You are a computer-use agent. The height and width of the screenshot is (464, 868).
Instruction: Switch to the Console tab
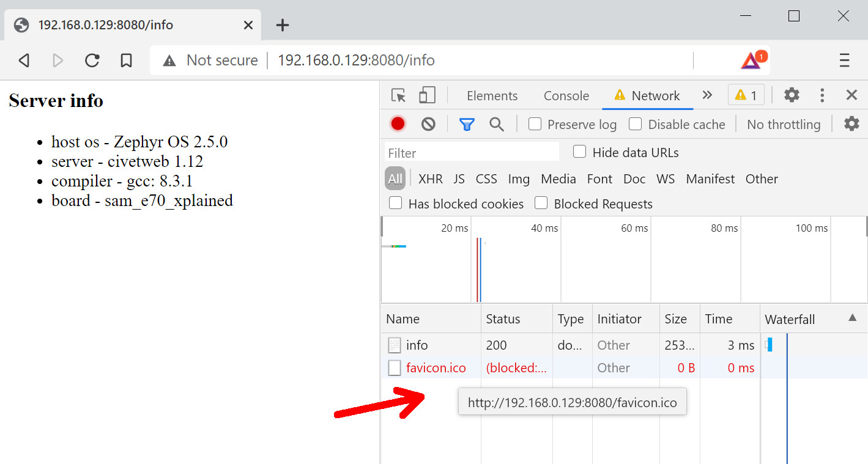pyautogui.click(x=566, y=95)
